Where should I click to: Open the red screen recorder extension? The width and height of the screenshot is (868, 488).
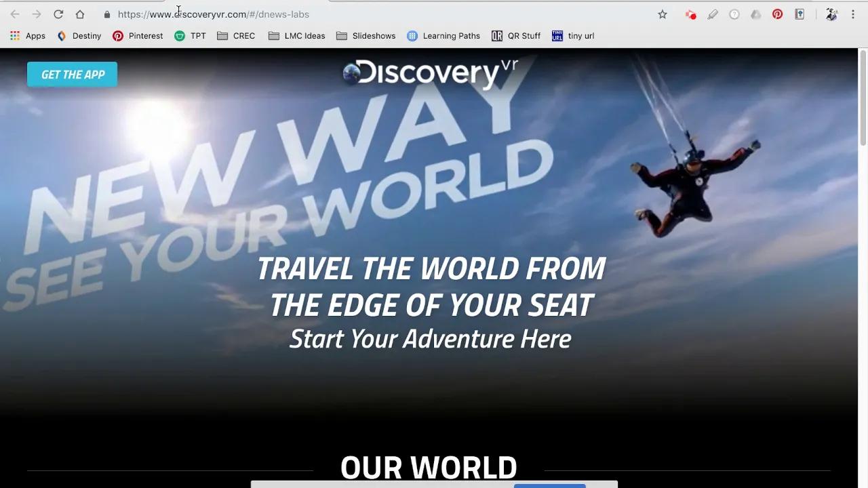pyautogui.click(x=690, y=14)
